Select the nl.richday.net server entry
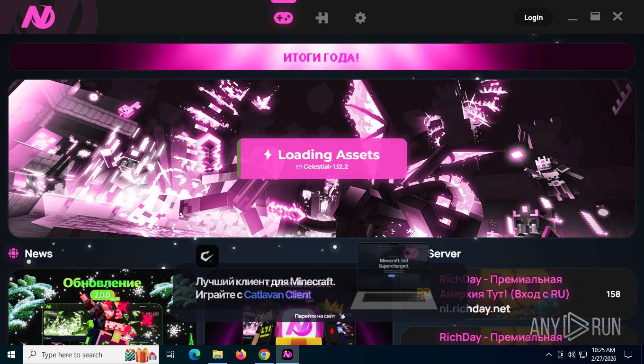The height and width of the screenshot is (364, 644). click(x=518, y=294)
